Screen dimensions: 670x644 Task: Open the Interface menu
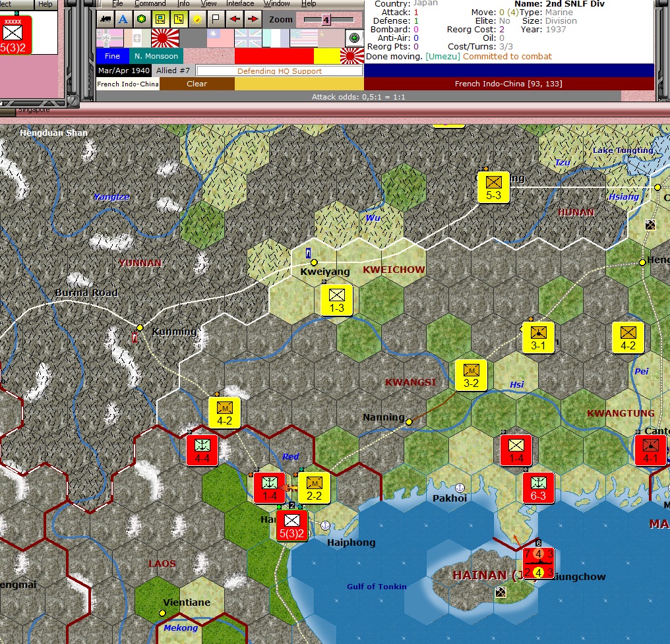[240, 3]
